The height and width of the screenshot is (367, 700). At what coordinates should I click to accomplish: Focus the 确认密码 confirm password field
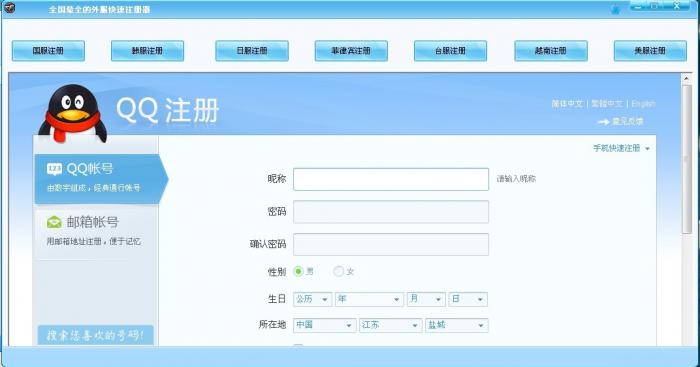point(391,244)
